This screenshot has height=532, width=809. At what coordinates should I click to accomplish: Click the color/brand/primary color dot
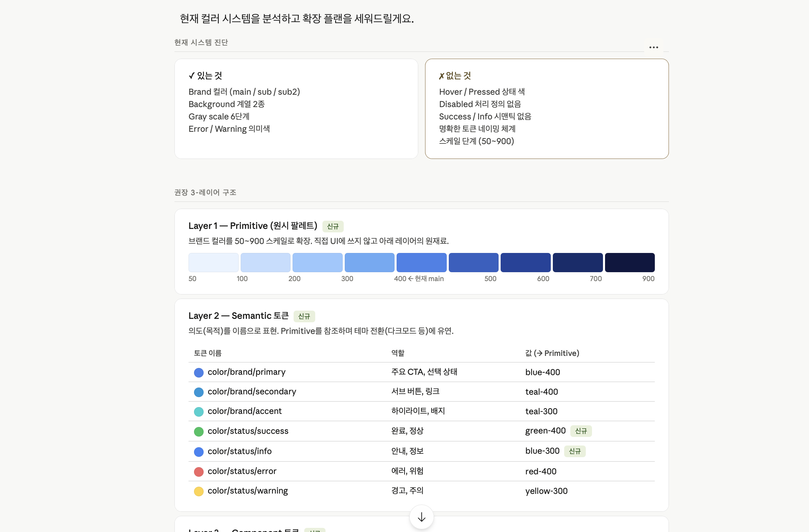point(199,372)
